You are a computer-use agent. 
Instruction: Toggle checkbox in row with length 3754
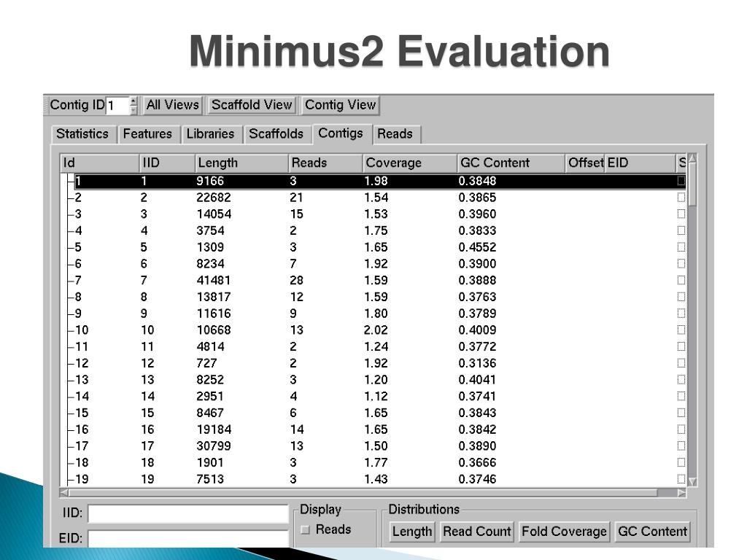pyautogui.click(x=681, y=231)
